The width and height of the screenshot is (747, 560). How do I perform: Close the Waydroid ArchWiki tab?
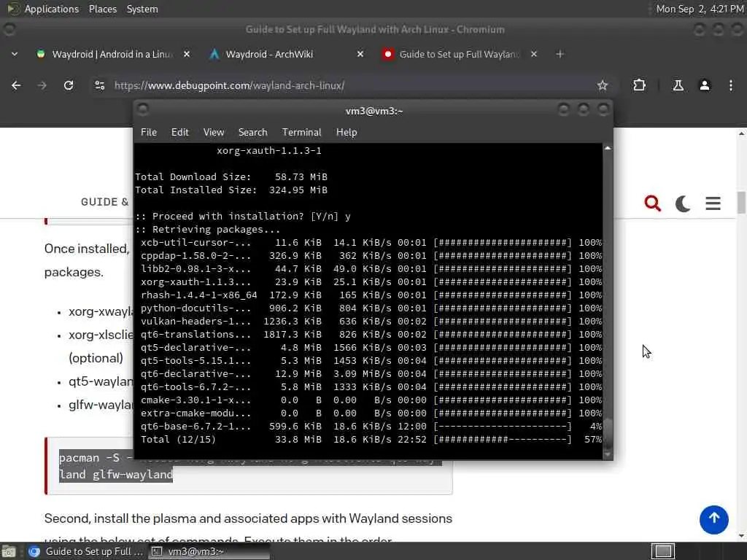[360, 54]
